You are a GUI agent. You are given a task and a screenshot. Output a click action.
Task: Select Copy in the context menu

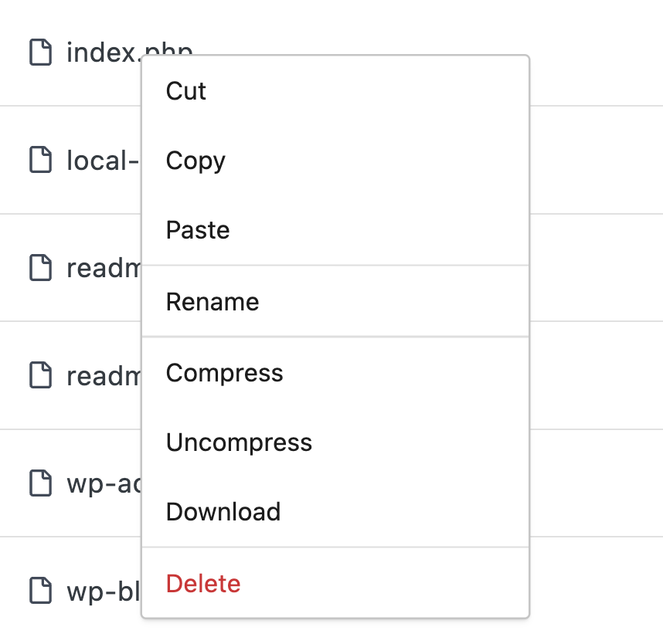(195, 161)
